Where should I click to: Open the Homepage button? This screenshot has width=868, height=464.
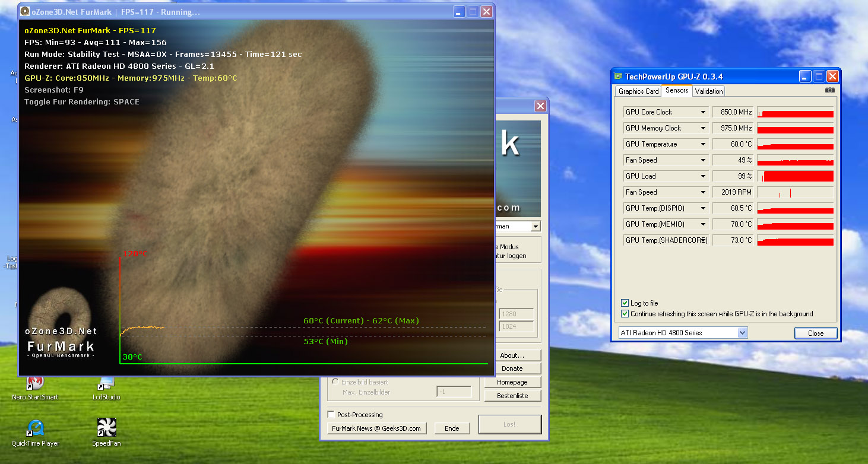(512, 382)
